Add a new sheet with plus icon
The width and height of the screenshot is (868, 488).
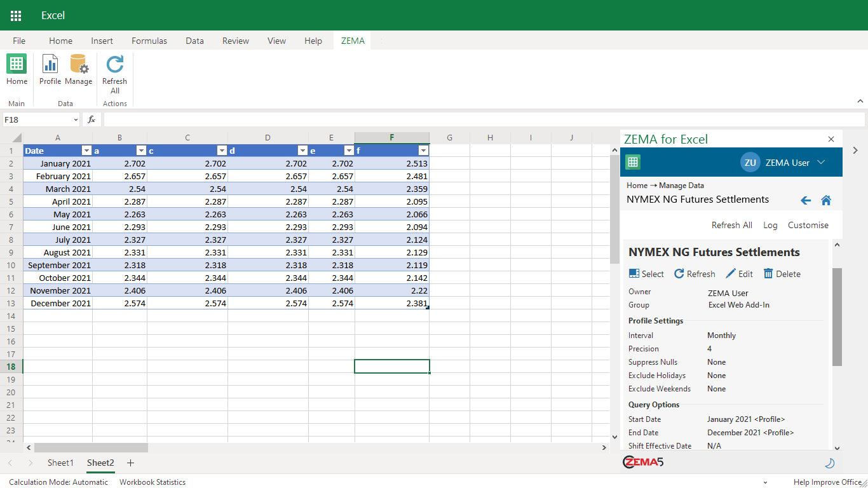(x=131, y=463)
